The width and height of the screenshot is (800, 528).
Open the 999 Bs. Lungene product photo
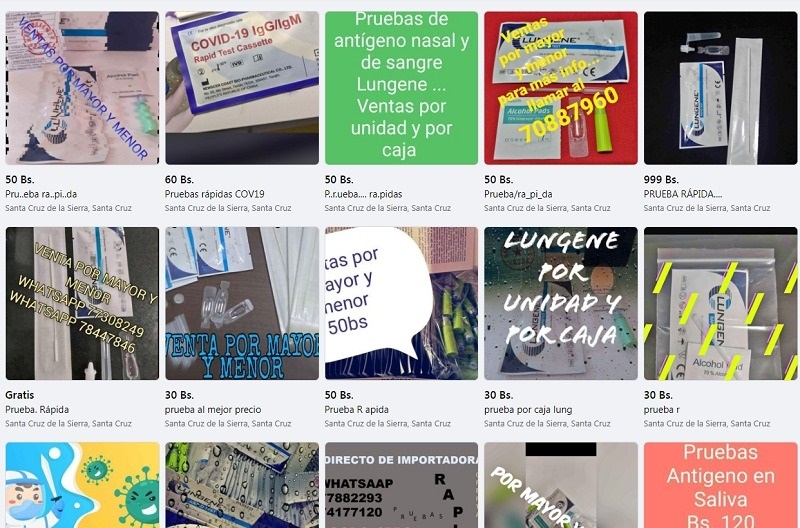(x=720, y=88)
